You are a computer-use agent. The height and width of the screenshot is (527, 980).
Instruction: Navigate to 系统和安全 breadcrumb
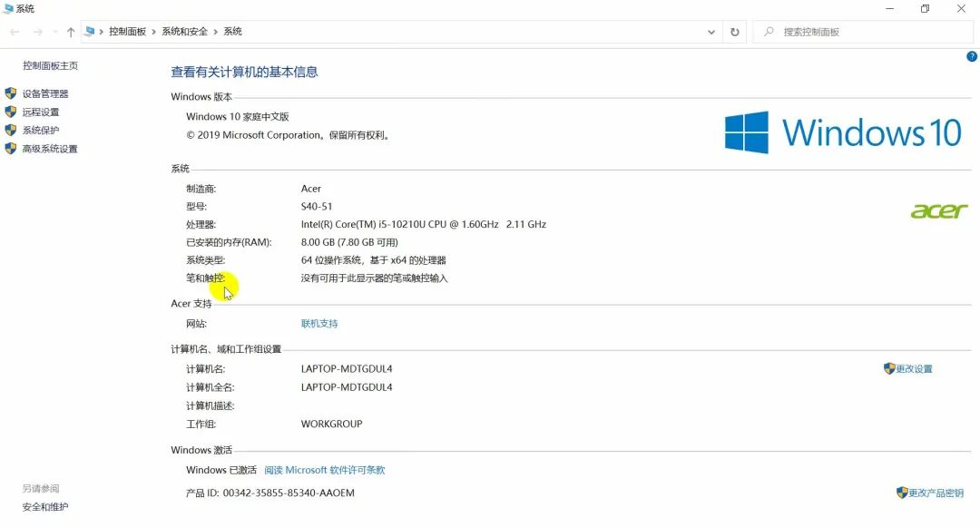184,31
